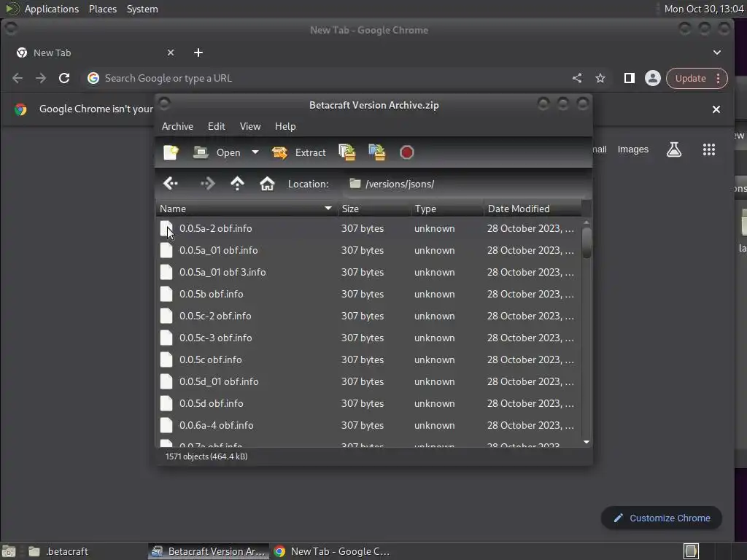Select file 0.0.5a-2 obf.info
The width and height of the screenshot is (747, 560).
[368, 228]
